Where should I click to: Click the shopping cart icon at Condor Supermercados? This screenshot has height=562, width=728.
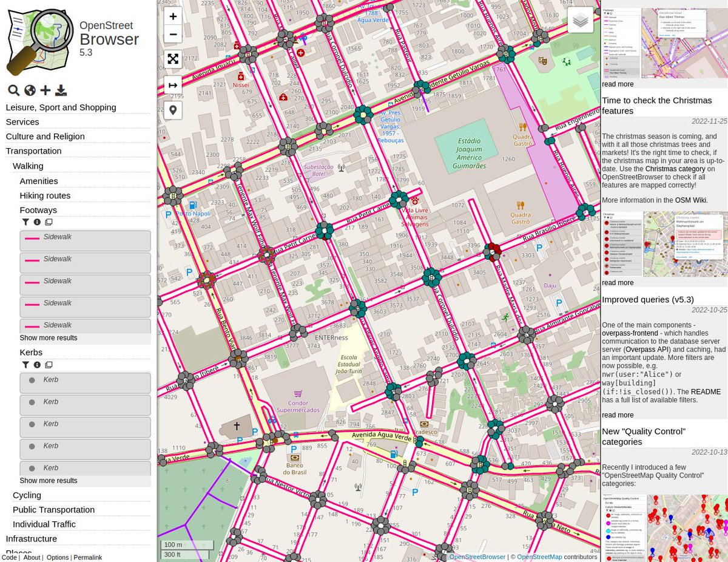point(297,394)
